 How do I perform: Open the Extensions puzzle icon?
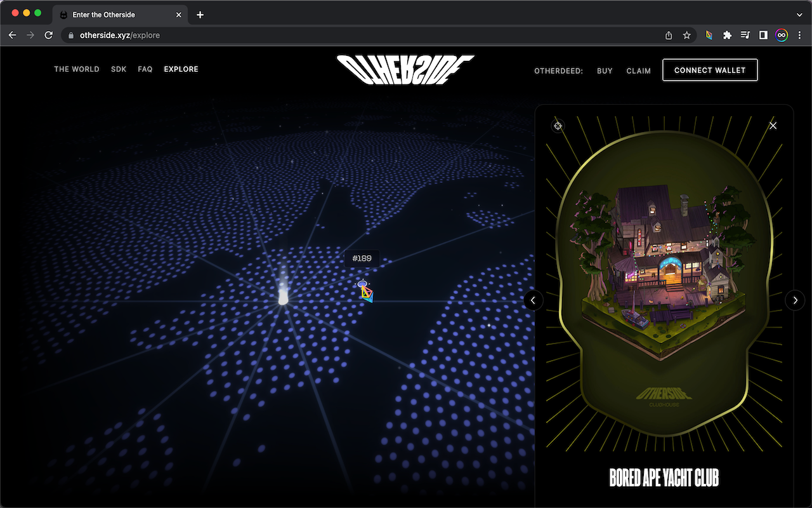[727, 36]
